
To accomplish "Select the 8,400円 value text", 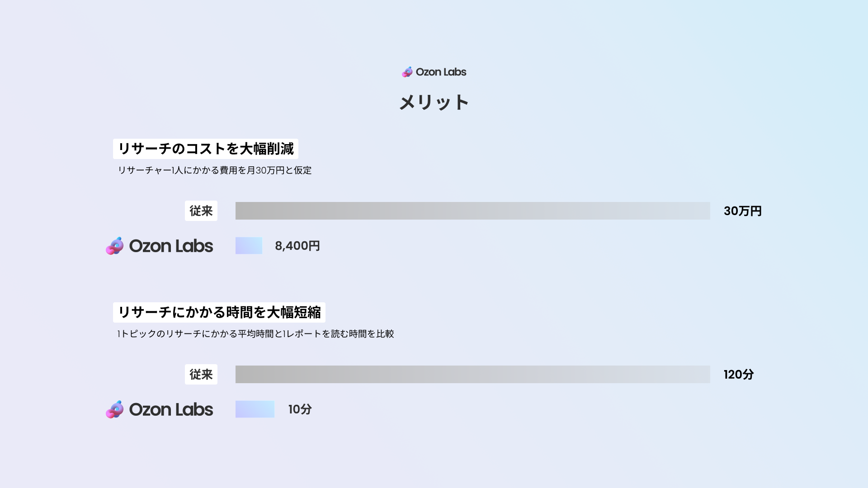I will 297,246.
